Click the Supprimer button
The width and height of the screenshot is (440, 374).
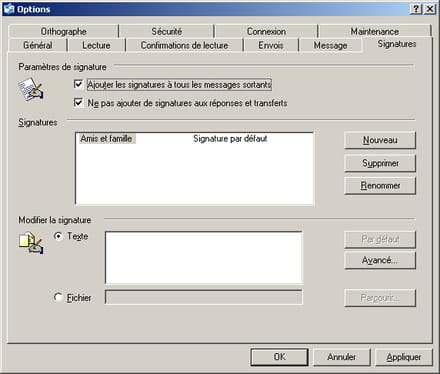[380, 163]
